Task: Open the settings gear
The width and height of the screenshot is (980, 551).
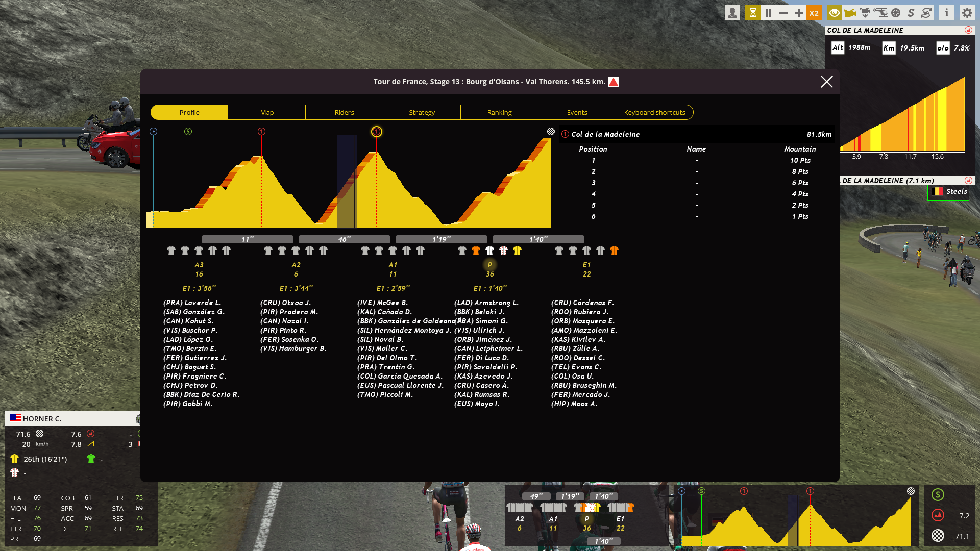Action: (967, 13)
